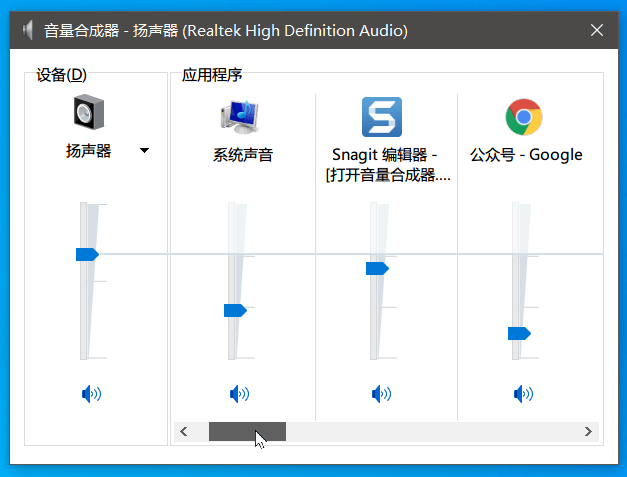Viewport: 627px width, 477px height.
Task: Mute the Google Chrome audio
Action: click(x=523, y=394)
